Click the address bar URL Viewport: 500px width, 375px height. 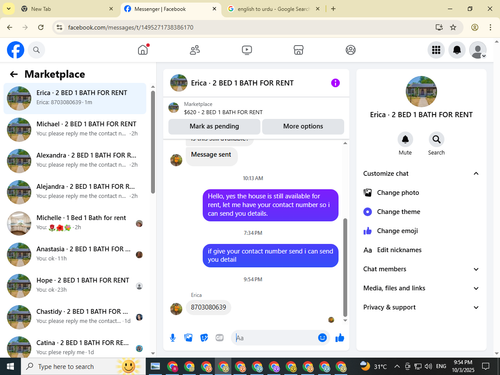click(x=131, y=27)
